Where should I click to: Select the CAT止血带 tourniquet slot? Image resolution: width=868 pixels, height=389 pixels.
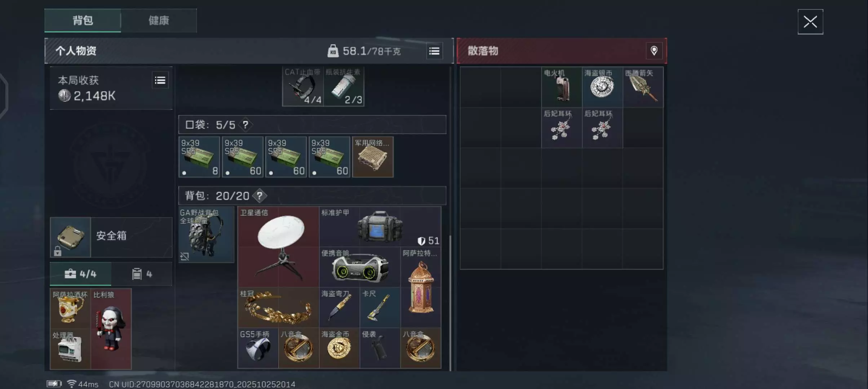pos(303,86)
